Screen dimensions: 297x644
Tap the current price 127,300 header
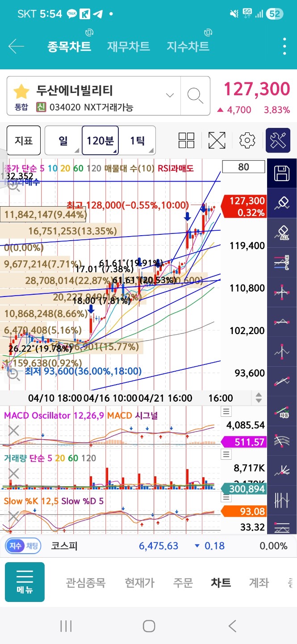point(256,89)
